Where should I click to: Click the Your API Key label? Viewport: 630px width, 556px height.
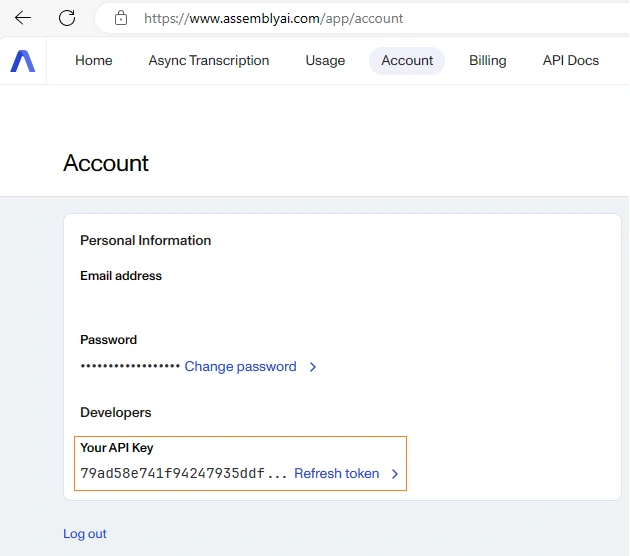coord(117,448)
